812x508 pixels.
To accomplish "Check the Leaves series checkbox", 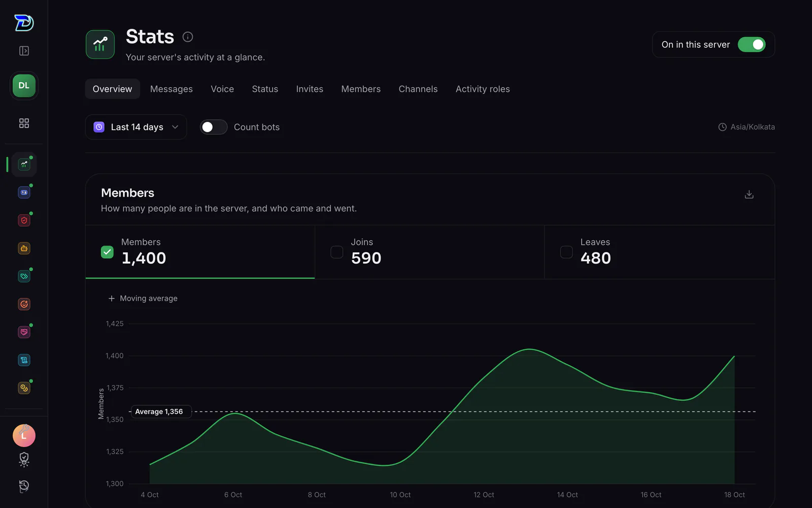I will (x=566, y=252).
